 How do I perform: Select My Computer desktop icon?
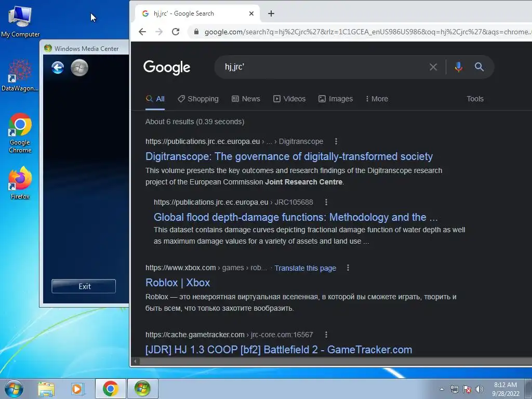(x=20, y=22)
